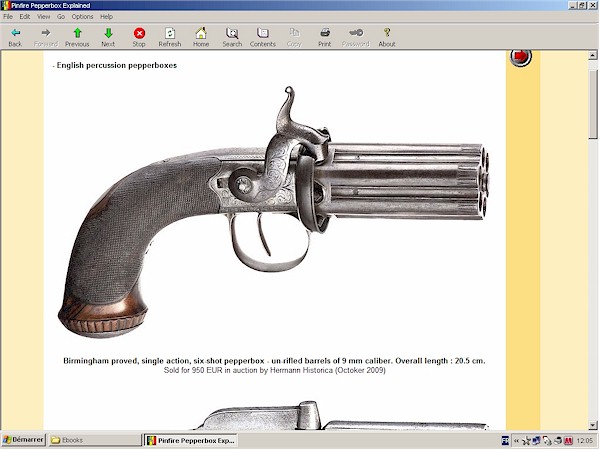Open the Démarrer start menu
The height and width of the screenshot is (450, 600).
tap(23, 440)
